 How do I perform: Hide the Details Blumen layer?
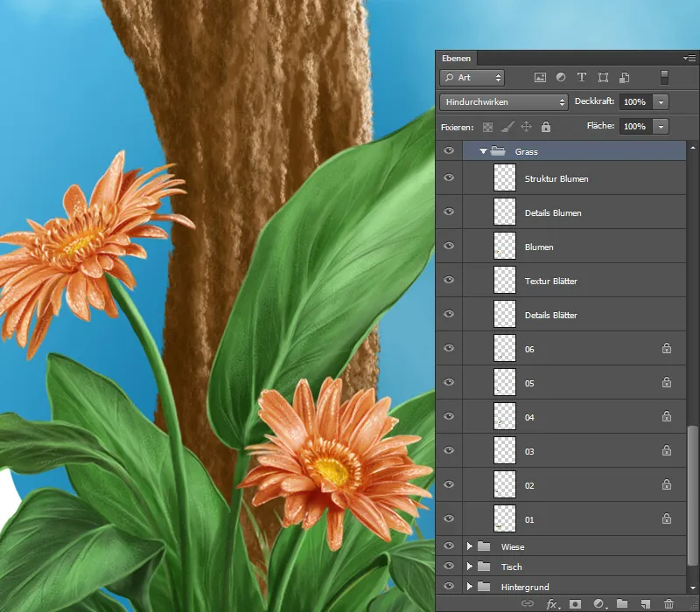(x=449, y=212)
